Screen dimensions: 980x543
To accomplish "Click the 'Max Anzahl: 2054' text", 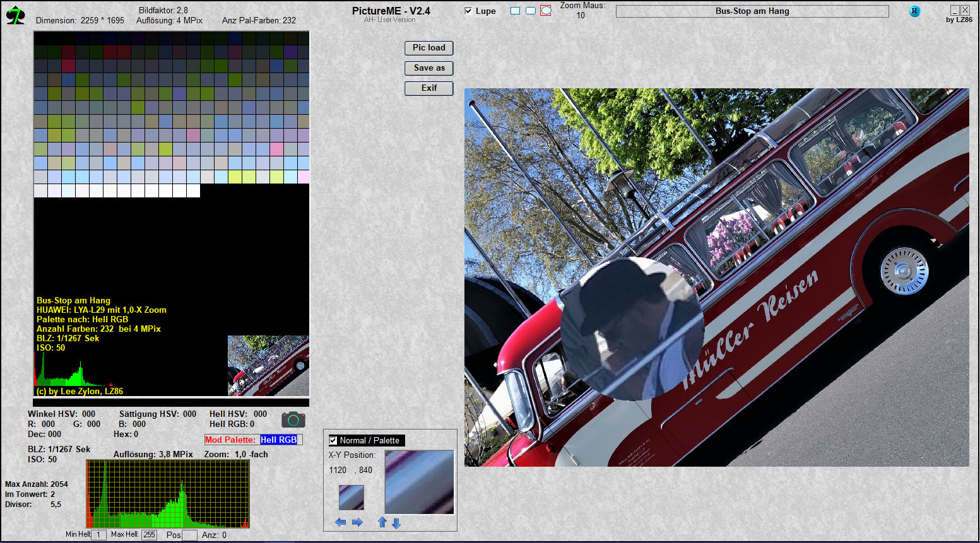I will pos(37,484).
